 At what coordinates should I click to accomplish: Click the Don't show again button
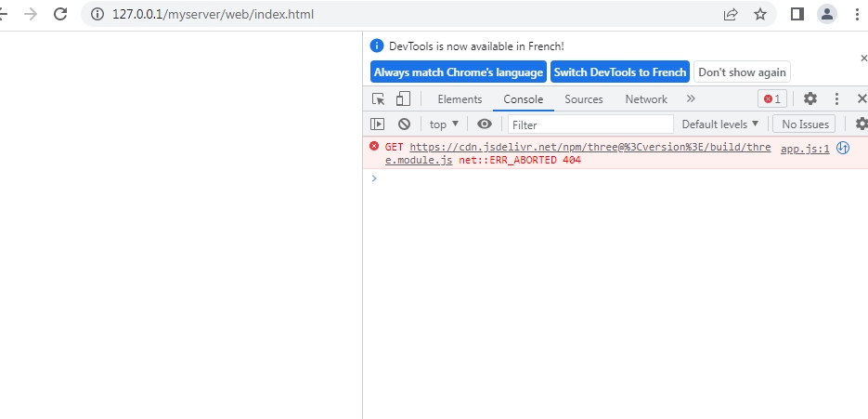(742, 72)
